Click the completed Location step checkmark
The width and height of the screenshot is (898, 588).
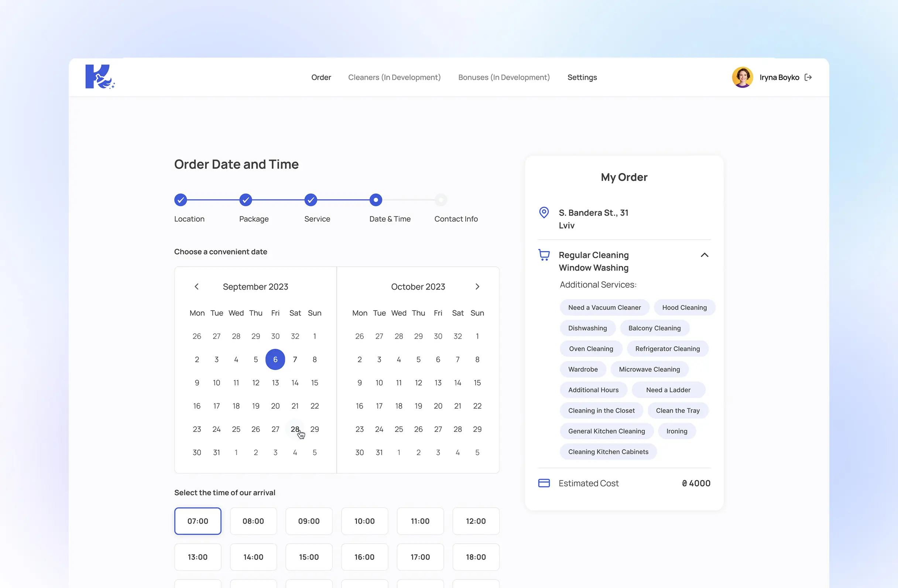click(181, 200)
